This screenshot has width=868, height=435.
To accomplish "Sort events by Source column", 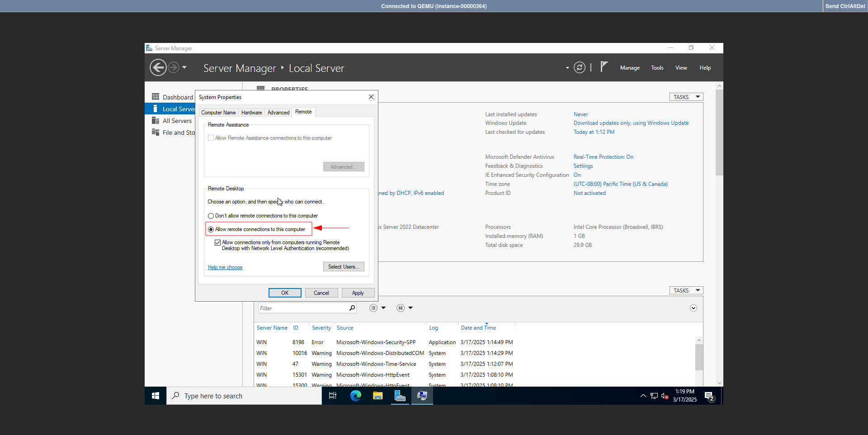I will (x=345, y=328).
